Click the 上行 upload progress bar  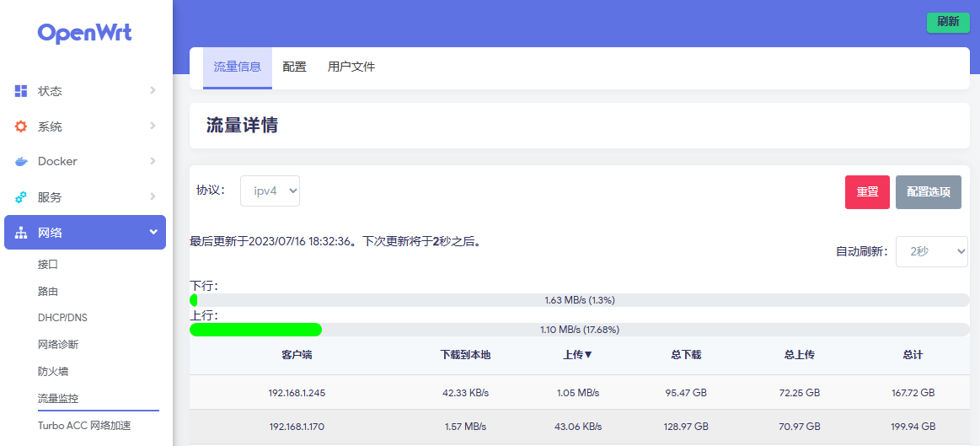580,330
